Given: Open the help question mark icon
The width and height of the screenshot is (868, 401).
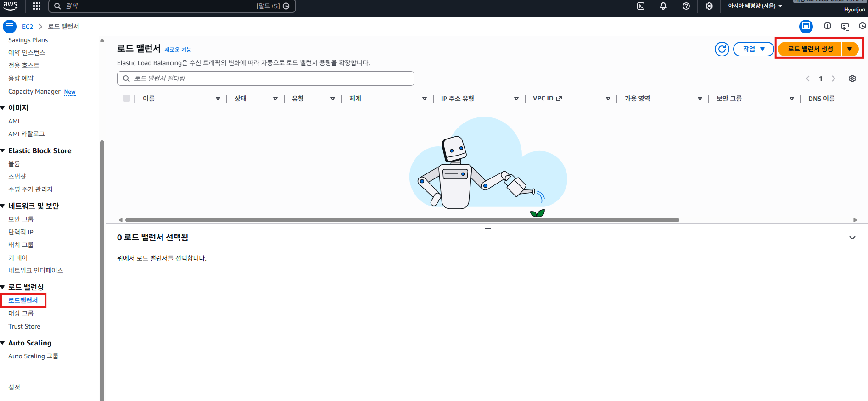Looking at the screenshot, I should 686,6.
